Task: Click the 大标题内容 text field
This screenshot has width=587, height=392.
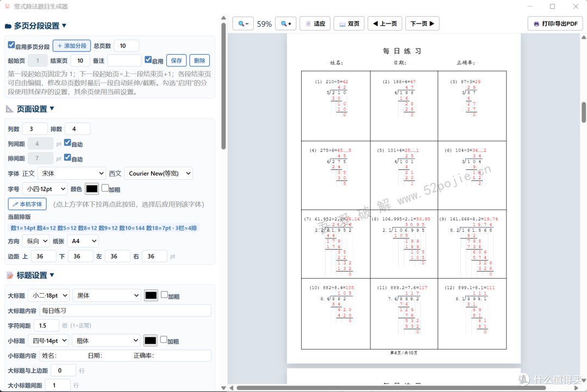Action: tap(126, 311)
